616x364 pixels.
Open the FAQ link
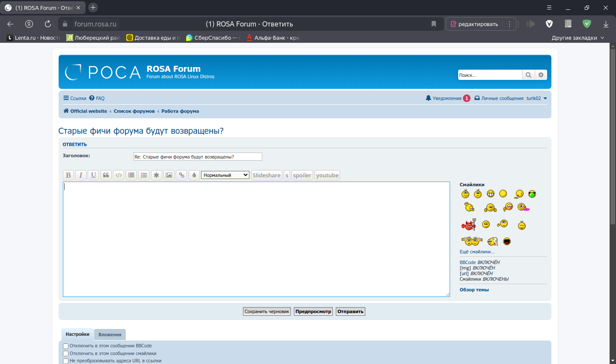[x=97, y=98]
